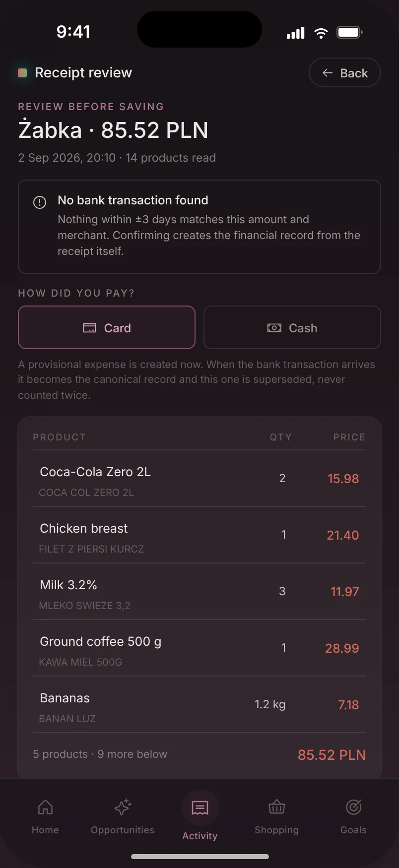Tap the Goals target icon
The image size is (399, 868).
353,807
